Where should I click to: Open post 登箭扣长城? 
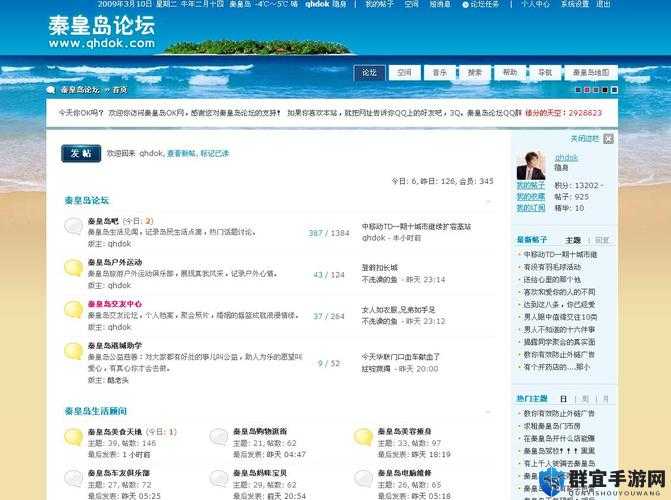[x=380, y=268]
